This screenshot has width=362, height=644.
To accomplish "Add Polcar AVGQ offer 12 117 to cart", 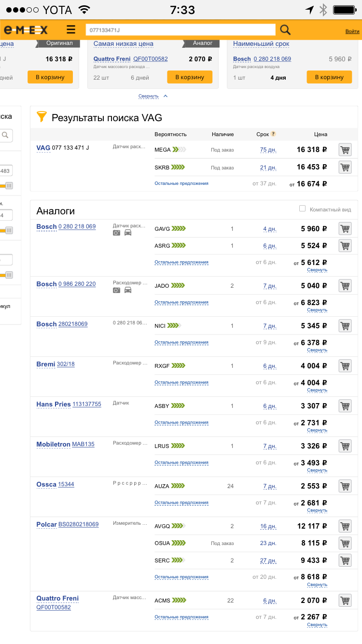I will point(345,526).
